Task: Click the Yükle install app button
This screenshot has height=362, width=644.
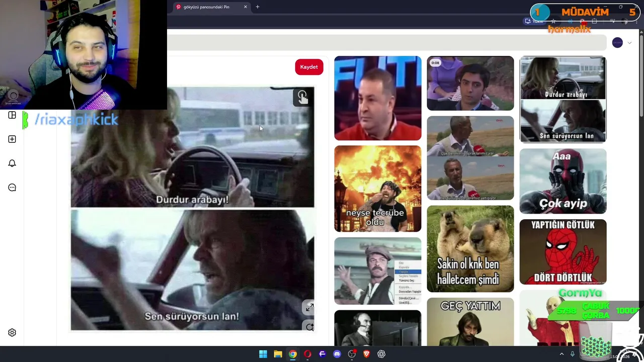Action: [534, 21]
